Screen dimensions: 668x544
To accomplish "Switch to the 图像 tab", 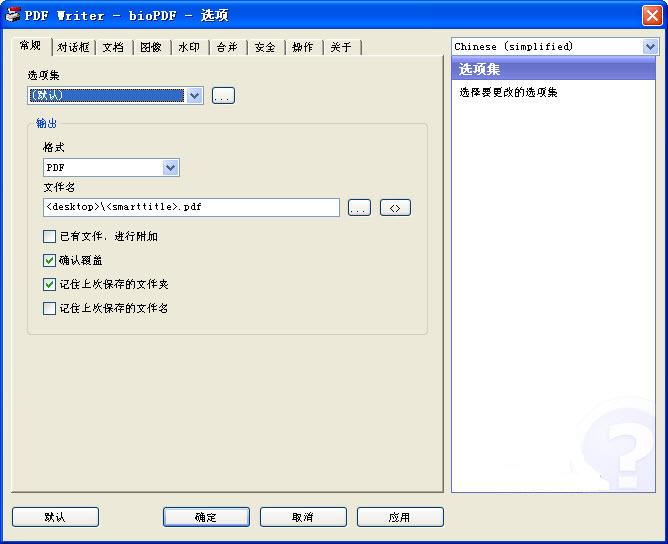I will [151, 47].
